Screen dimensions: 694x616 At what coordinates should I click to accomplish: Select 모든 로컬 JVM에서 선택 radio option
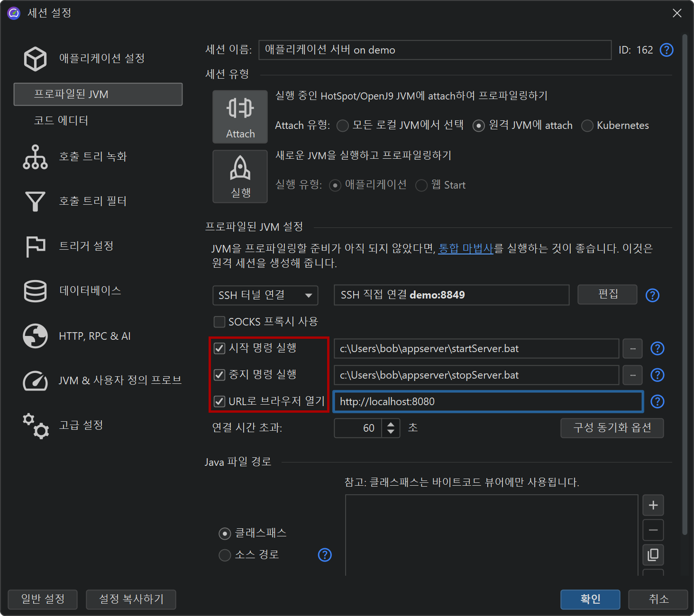pyautogui.click(x=342, y=126)
